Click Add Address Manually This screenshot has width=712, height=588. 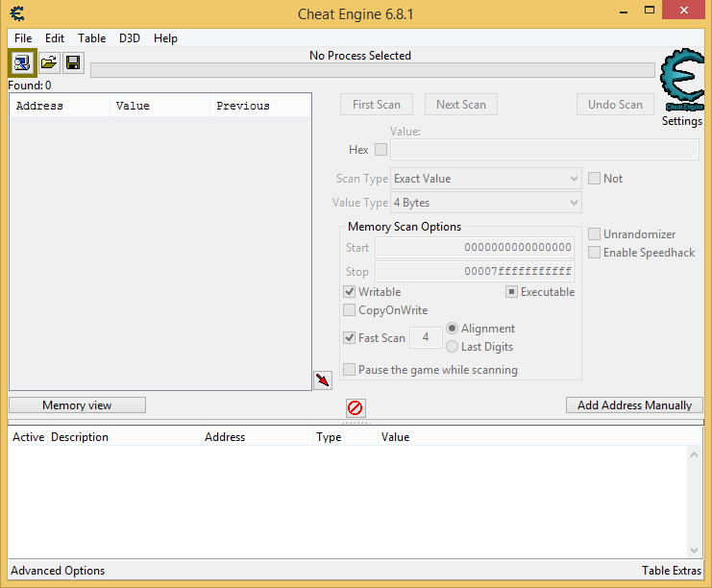pos(634,405)
